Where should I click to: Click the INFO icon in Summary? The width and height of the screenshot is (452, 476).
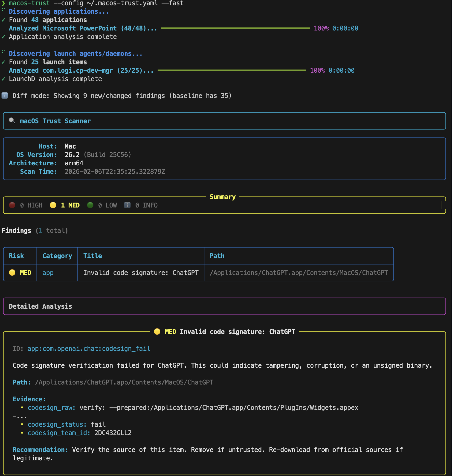(127, 205)
